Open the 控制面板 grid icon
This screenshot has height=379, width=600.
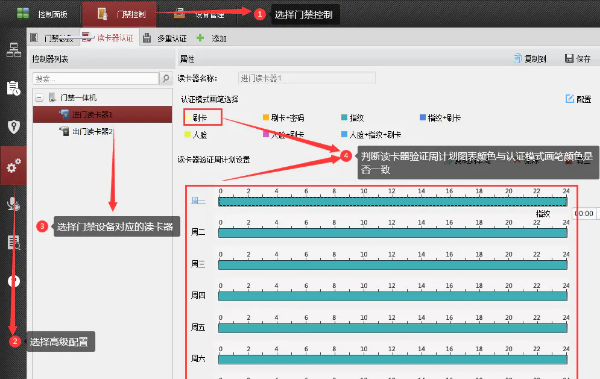(x=23, y=13)
